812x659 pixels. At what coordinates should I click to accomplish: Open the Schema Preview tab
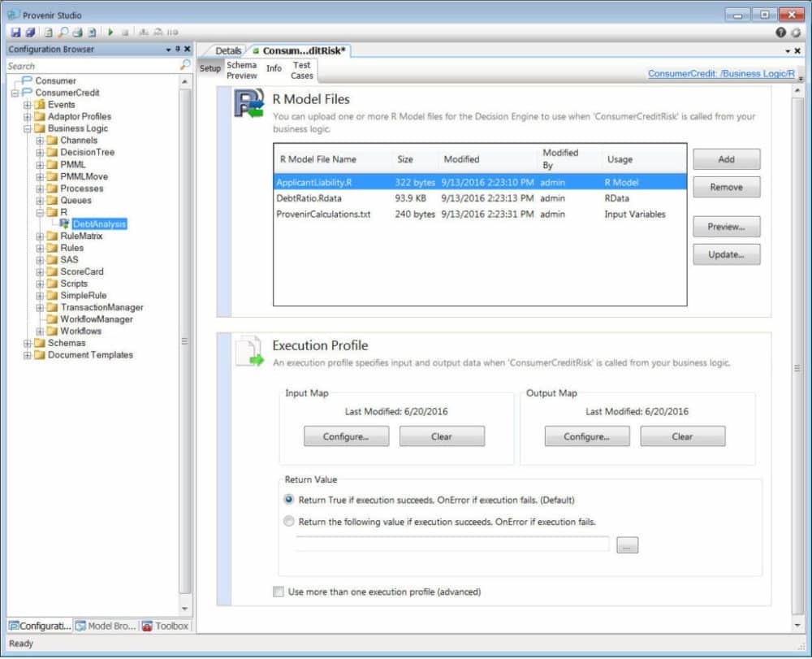click(x=241, y=70)
